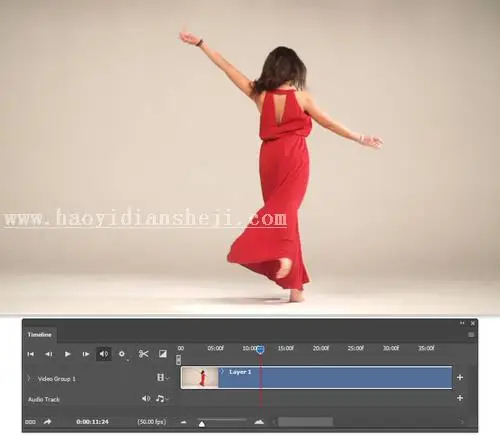Mute the Audio Track speaker
Viewport: 500px width, 435px height.
[x=146, y=398]
